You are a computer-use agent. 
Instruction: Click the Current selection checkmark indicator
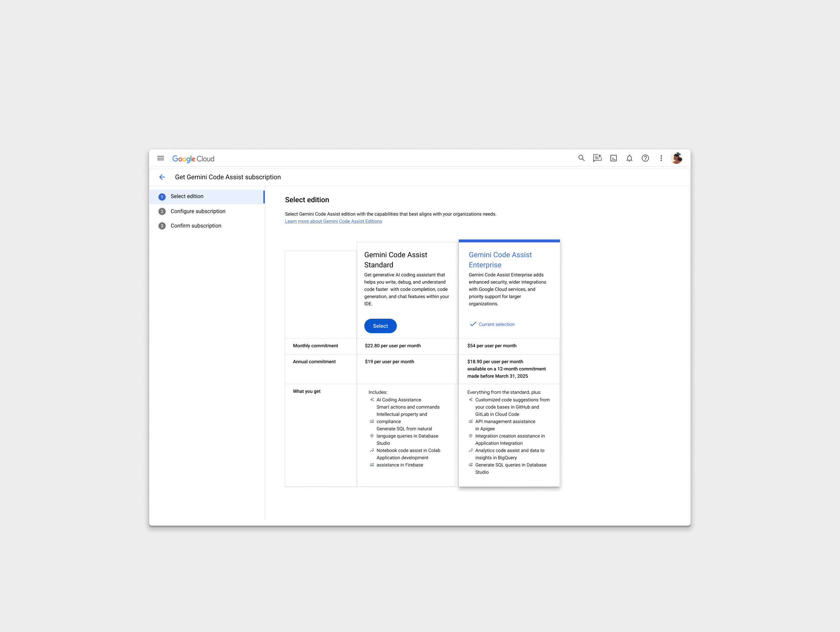click(x=492, y=324)
